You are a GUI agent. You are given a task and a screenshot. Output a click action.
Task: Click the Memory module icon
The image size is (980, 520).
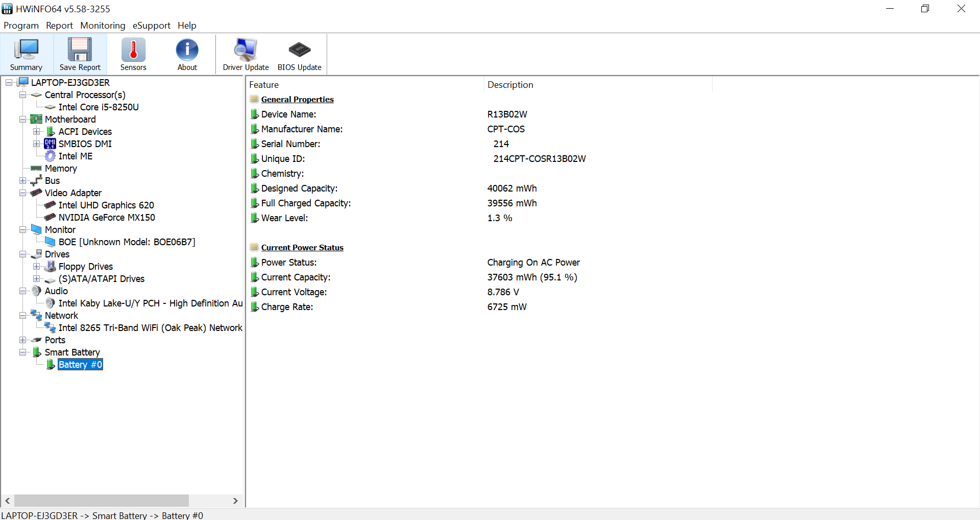(36, 168)
